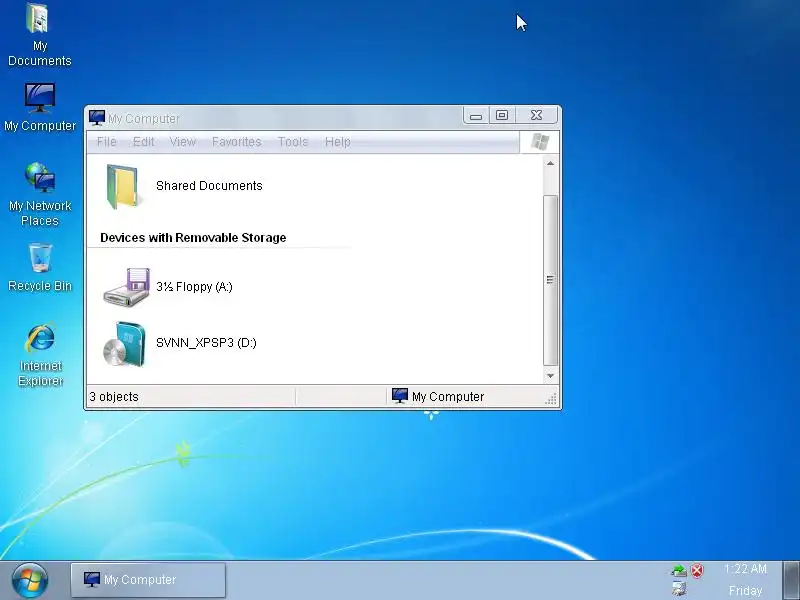This screenshot has height=600, width=800.
Task: Click the scrollbar down arrow
Action: click(550, 376)
